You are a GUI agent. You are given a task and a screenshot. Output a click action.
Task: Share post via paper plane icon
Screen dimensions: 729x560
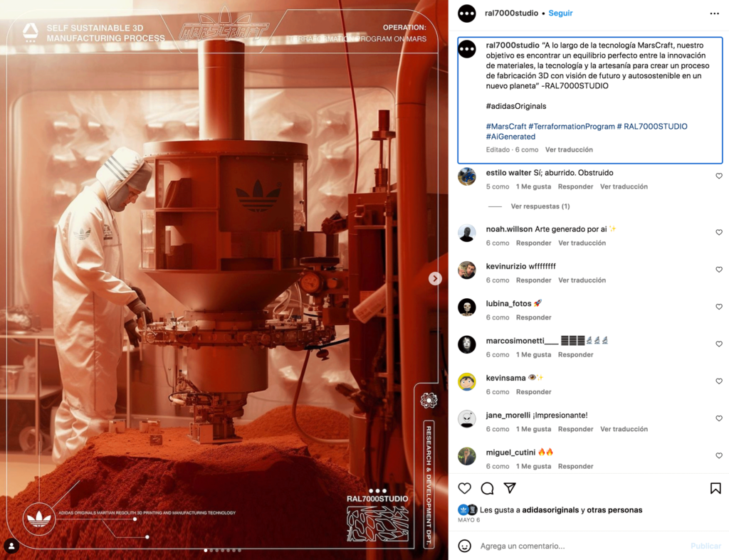tap(510, 487)
